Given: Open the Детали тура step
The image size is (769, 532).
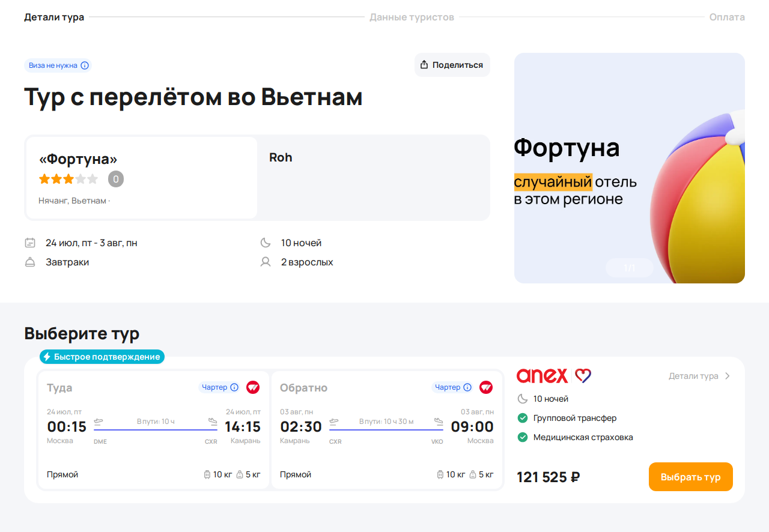Looking at the screenshot, I should click(x=54, y=17).
